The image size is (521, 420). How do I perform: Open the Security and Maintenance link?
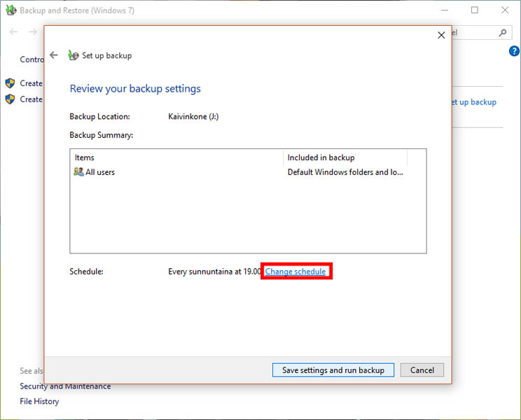click(65, 386)
